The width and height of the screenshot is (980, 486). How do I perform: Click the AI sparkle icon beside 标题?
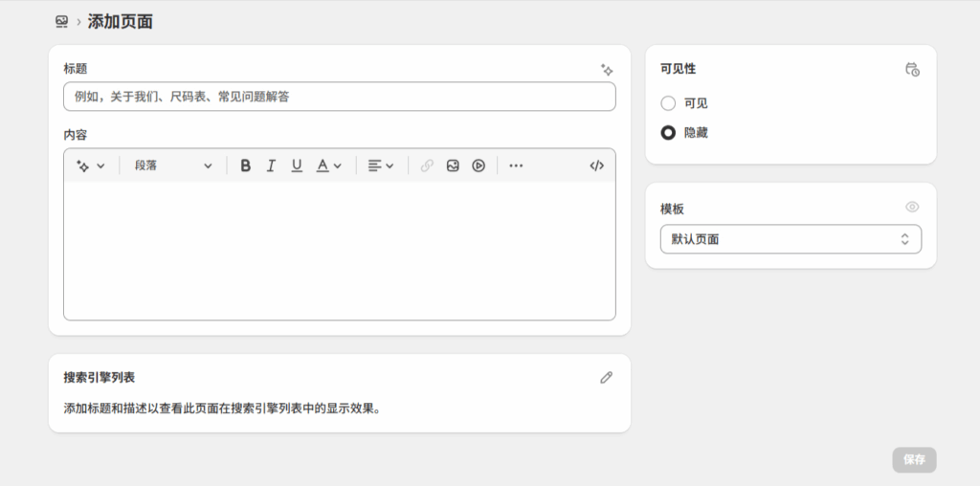coord(606,70)
